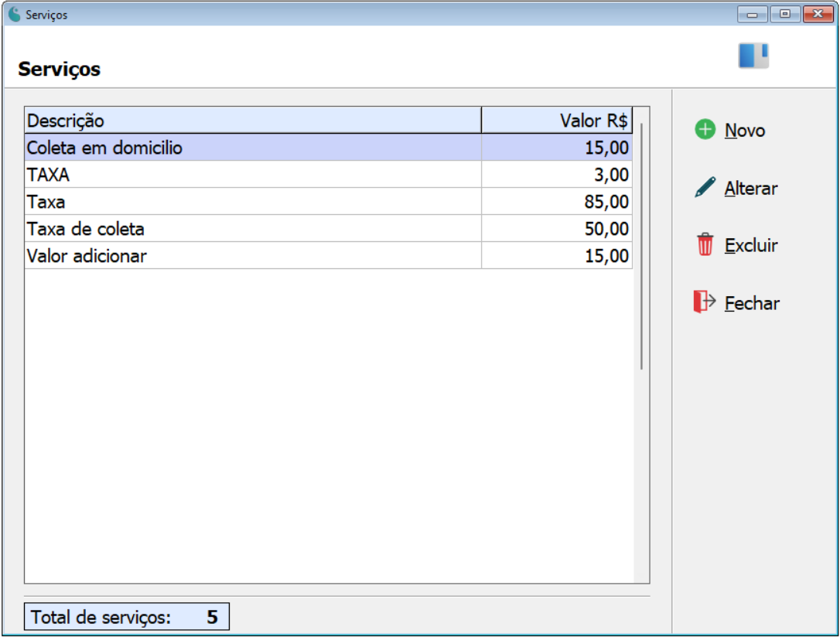840x637 pixels.
Task: Click the app logo in title bar
Action: [x=15, y=15]
